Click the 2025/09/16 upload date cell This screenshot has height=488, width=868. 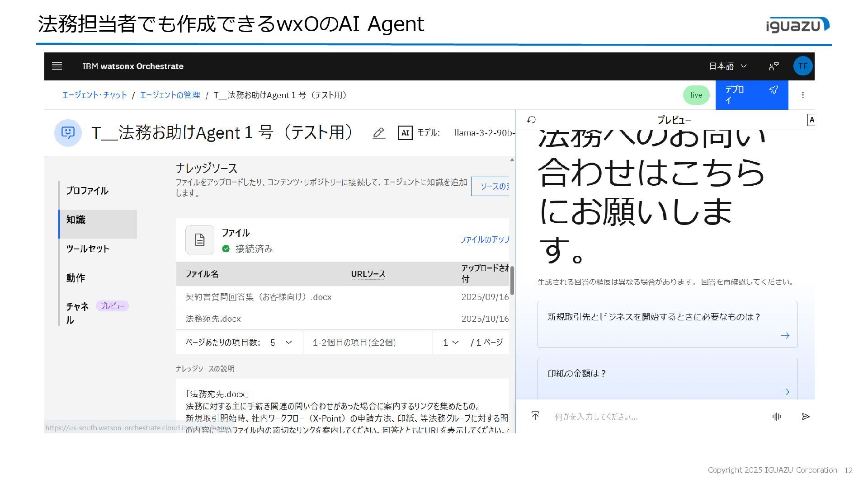click(485, 297)
